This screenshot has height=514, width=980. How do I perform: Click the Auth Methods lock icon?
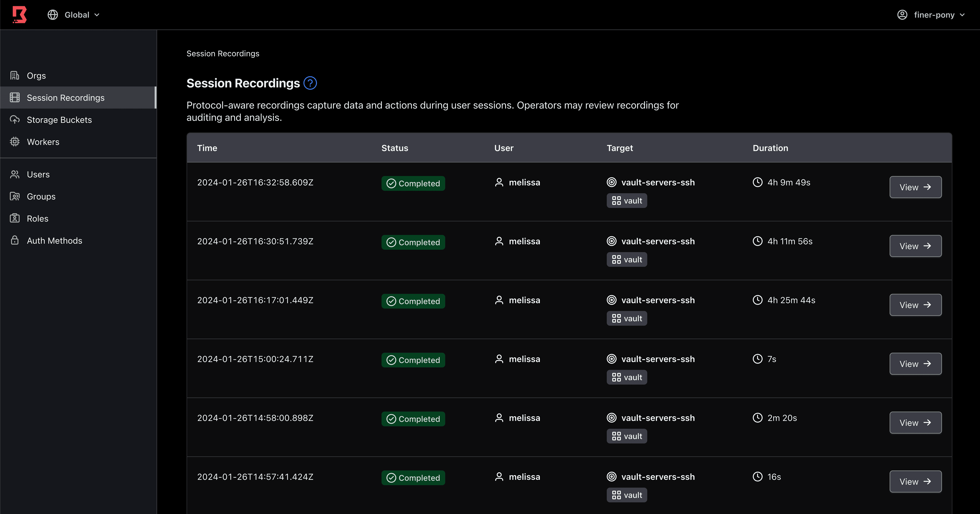click(15, 241)
